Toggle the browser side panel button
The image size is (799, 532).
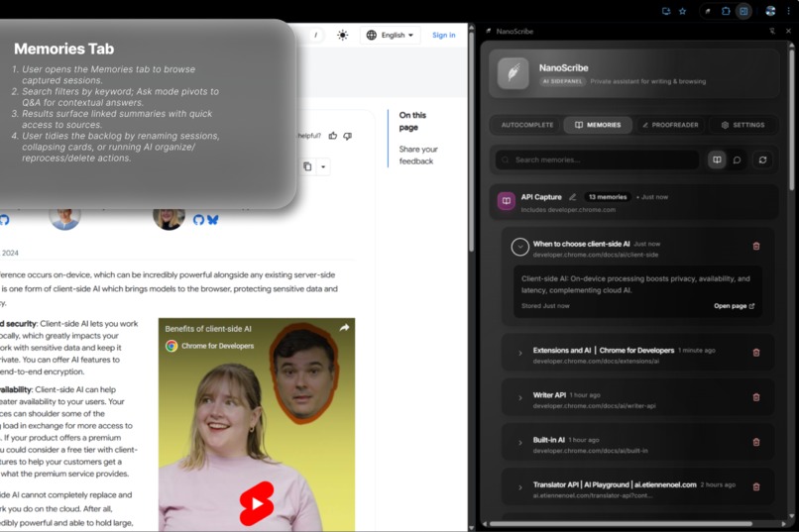743,11
